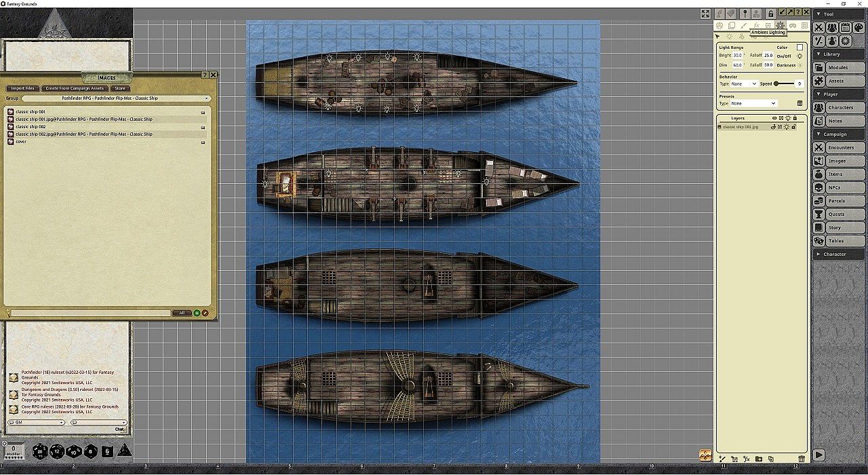
Task: Select the fx effects tool
Action: point(756,25)
